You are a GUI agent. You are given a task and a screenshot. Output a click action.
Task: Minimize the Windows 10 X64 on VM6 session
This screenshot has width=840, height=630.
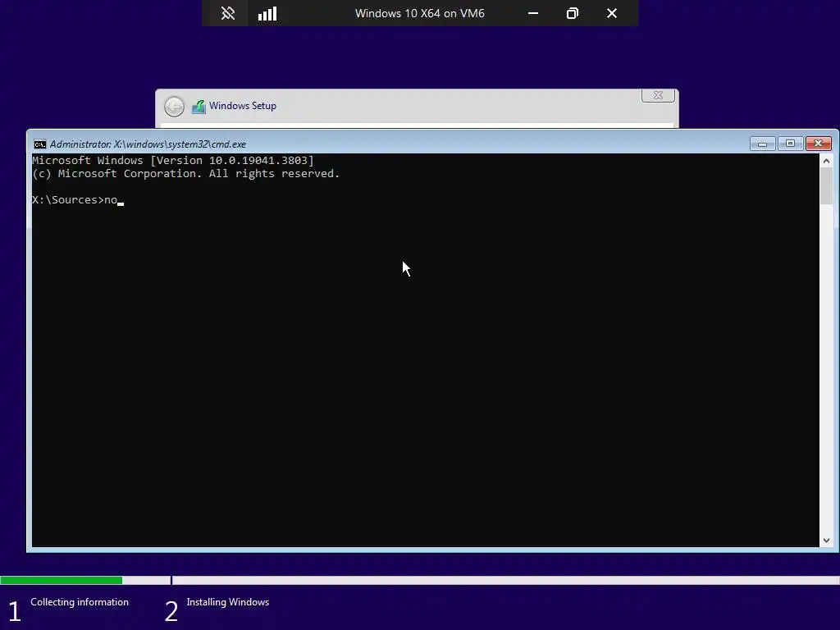pos(533,13)
